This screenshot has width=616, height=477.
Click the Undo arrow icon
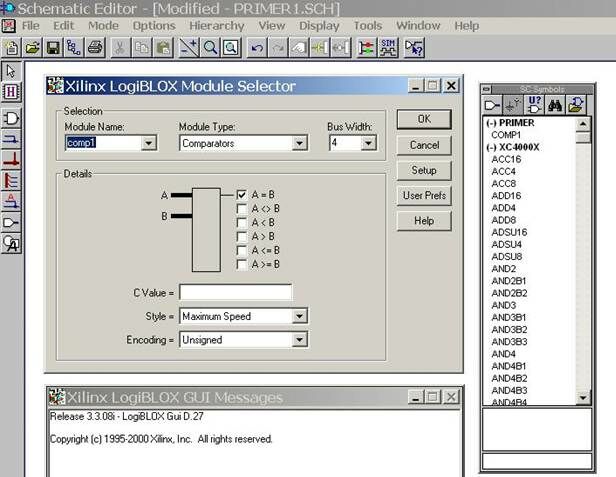257,48
